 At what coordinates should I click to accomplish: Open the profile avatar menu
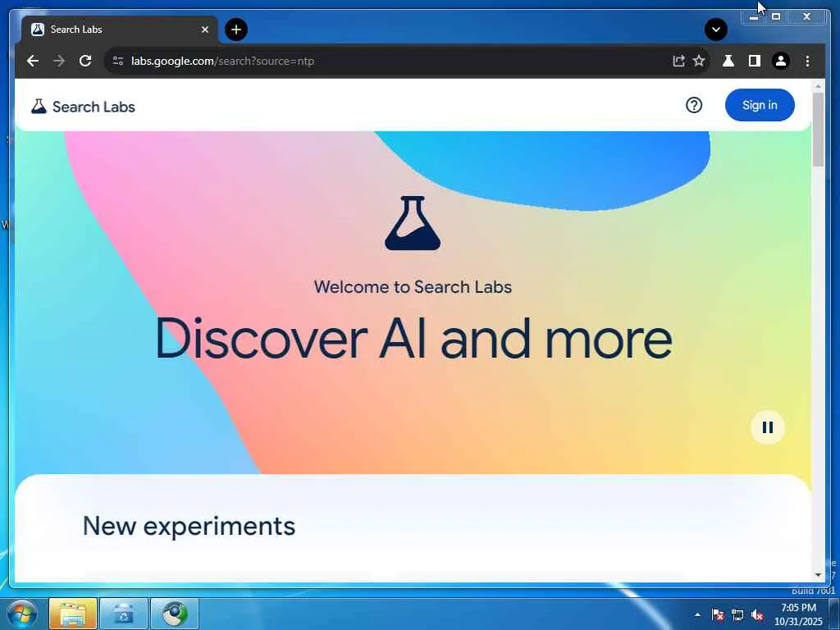(781, 61)
